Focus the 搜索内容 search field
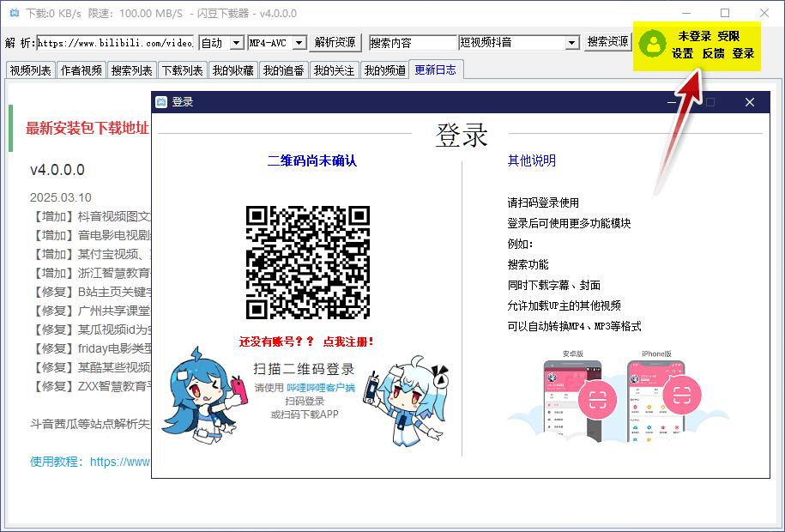 (x=413, y=43)
